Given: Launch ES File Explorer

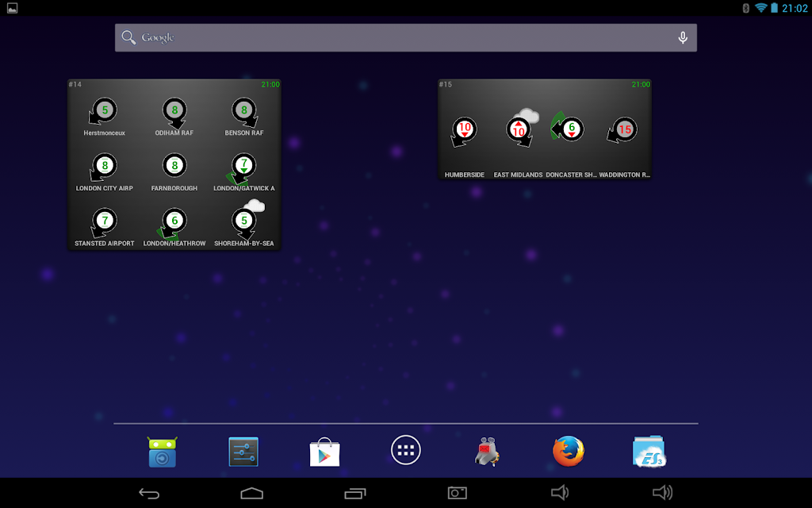Looking at the screenshot, I should click(649, 452).
